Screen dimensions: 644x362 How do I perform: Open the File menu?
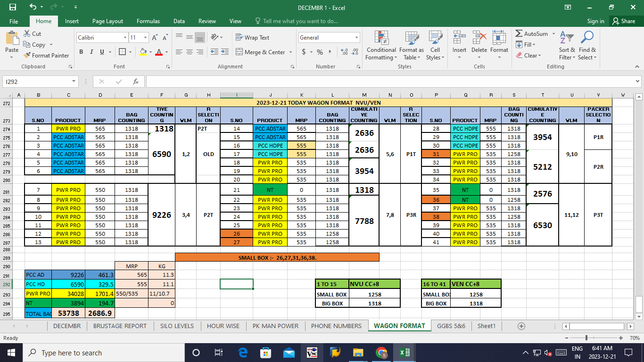pyautogui.click(x=14, y=21)
